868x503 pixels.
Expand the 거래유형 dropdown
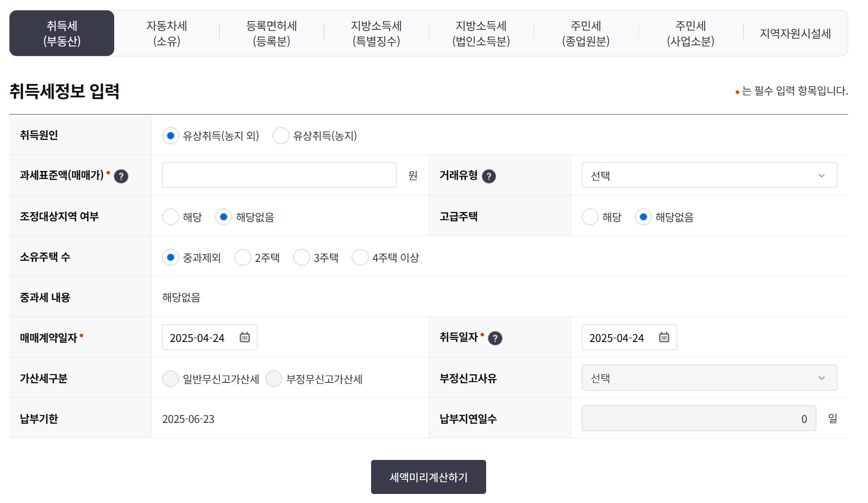click(709, 175)
